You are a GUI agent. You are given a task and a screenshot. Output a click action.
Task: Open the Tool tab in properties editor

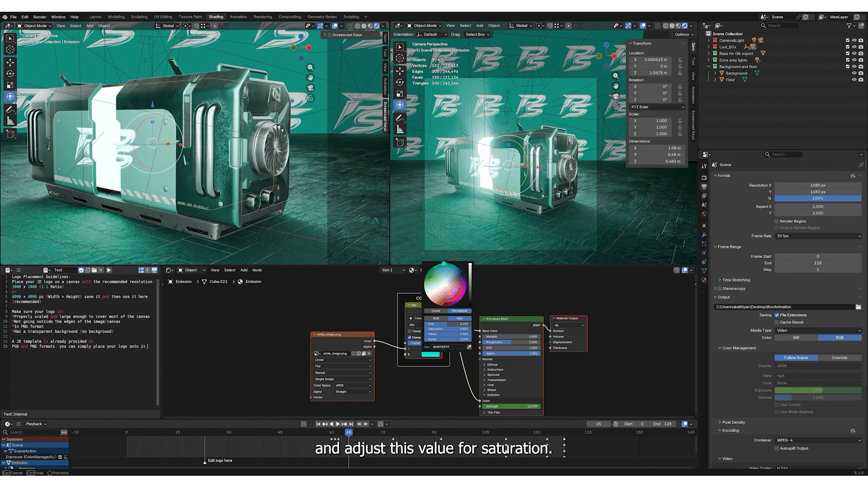(x=704, y=166)
